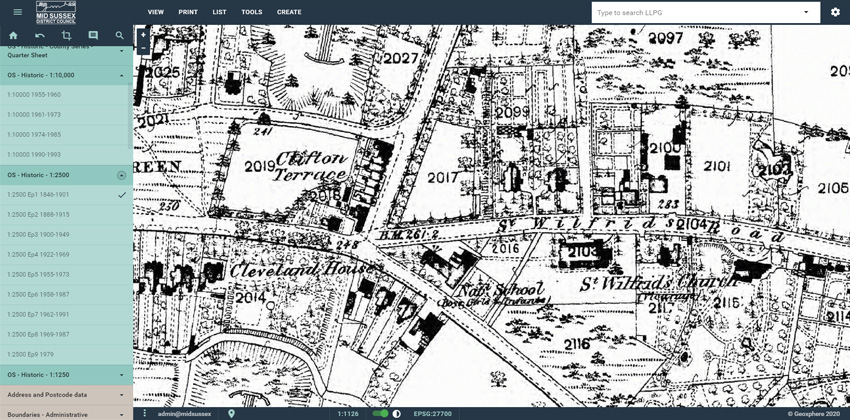
Task: Click the layer panel scrollbar
Action: 129,117
